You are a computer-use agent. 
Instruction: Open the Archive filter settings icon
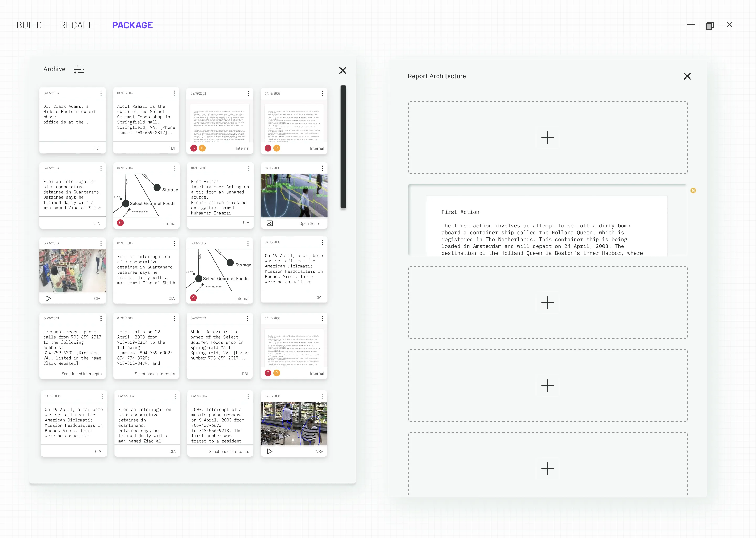pos(79,69)
